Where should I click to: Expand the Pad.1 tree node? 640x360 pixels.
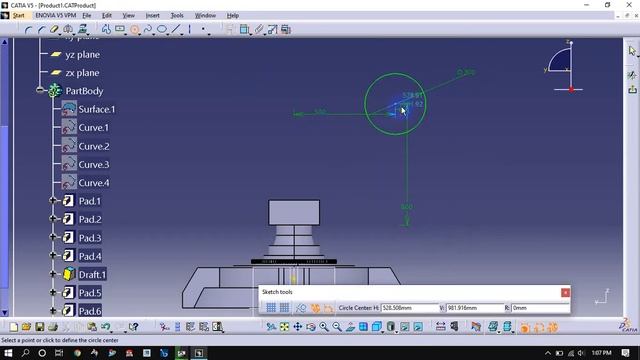coord(53,200)
